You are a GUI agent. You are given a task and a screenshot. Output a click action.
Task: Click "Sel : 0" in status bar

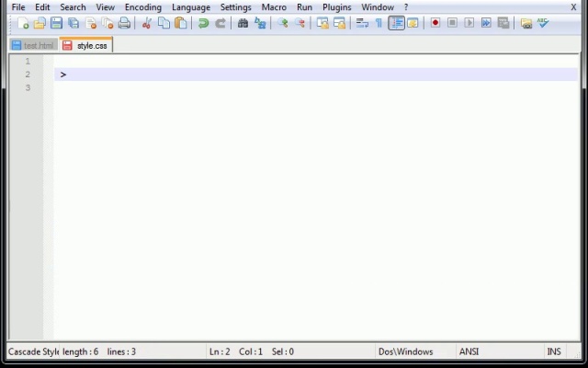(x=283, y=351)
